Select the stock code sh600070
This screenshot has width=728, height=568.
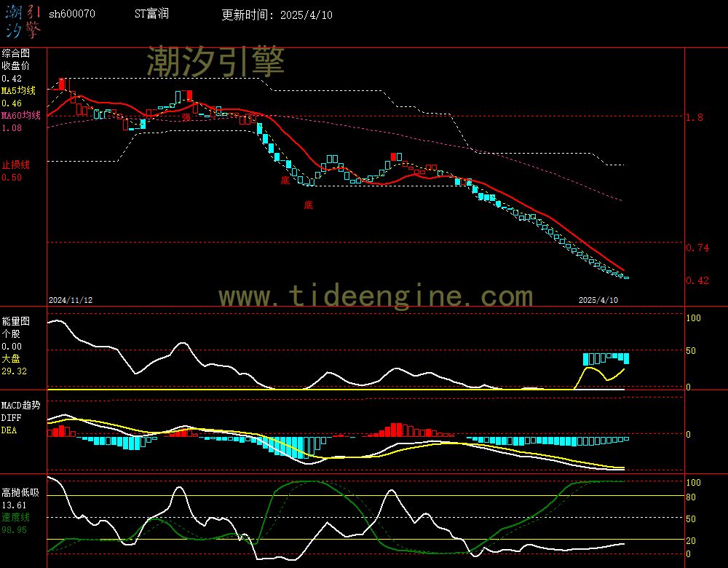click(71, 14)
